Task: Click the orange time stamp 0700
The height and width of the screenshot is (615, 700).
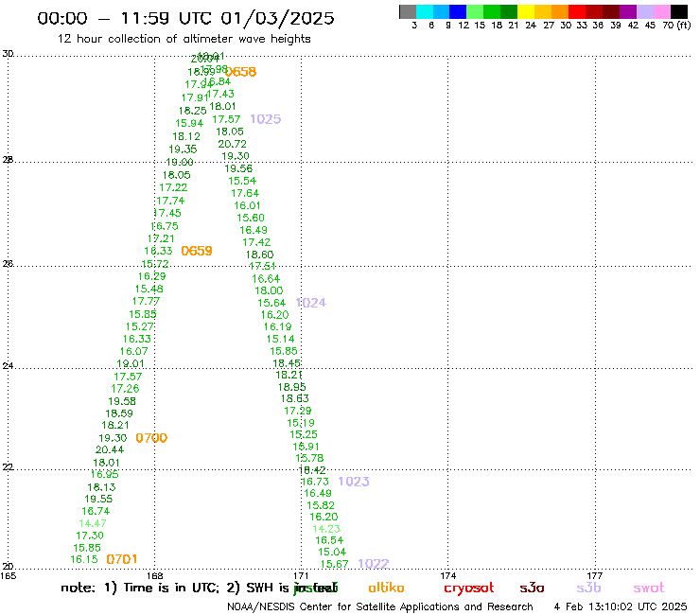Action: [151, 438]
